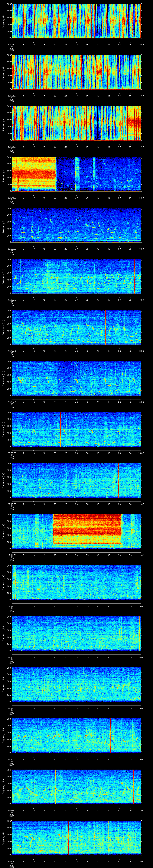Click the 30-second tick label under 22:04:00 panel
153x868 pixels.
coord(77,198)
